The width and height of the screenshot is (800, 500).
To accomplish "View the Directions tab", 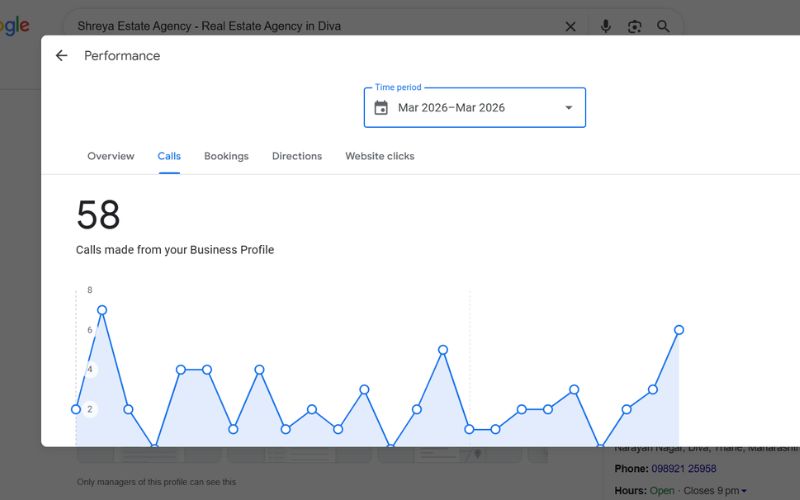I will pyautogui.click(x=297, y=156).
